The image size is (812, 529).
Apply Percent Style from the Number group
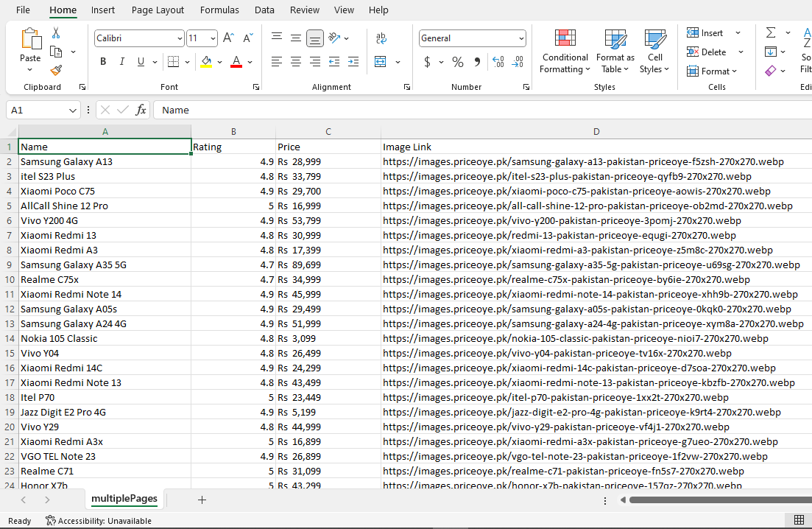[x=456, y=62]
